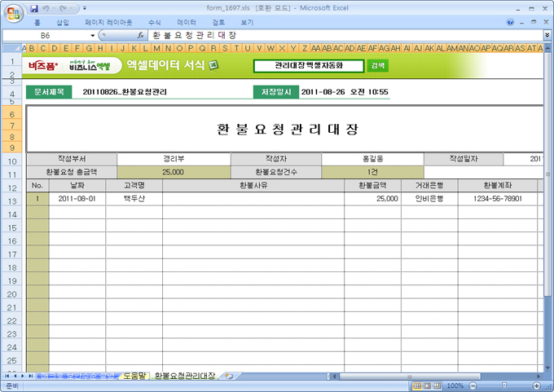
Task: Click the zoom slider in status bar
Action: tap(502, 385)
